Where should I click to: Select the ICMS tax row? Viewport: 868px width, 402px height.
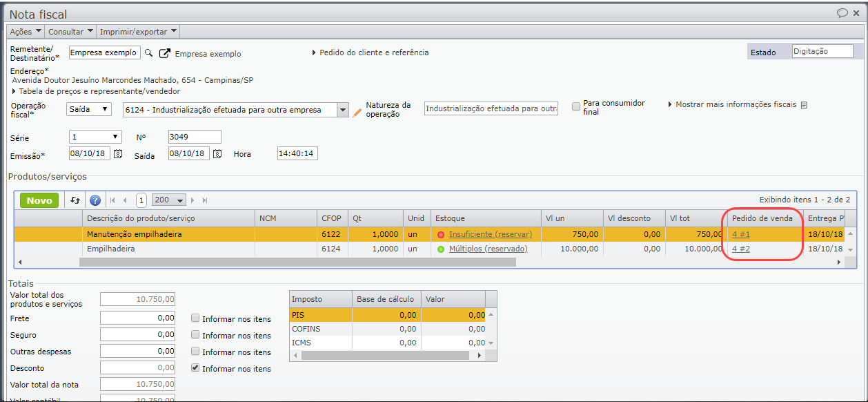click(387, 343)
